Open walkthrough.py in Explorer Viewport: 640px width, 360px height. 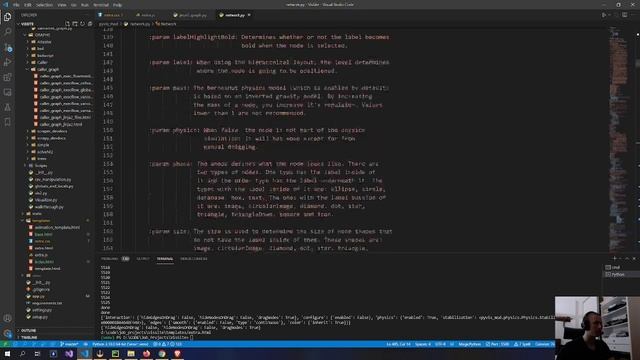coord(49,207)
